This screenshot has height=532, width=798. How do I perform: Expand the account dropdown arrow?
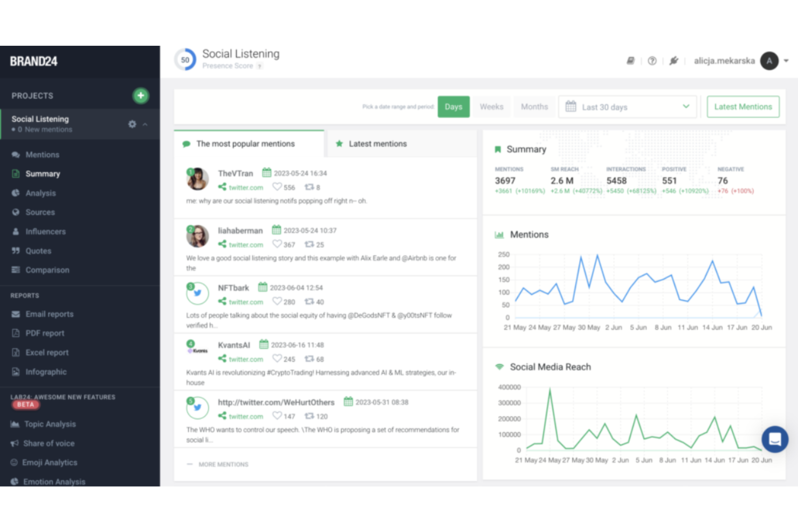pyautogui.click(x=786, y=61)
